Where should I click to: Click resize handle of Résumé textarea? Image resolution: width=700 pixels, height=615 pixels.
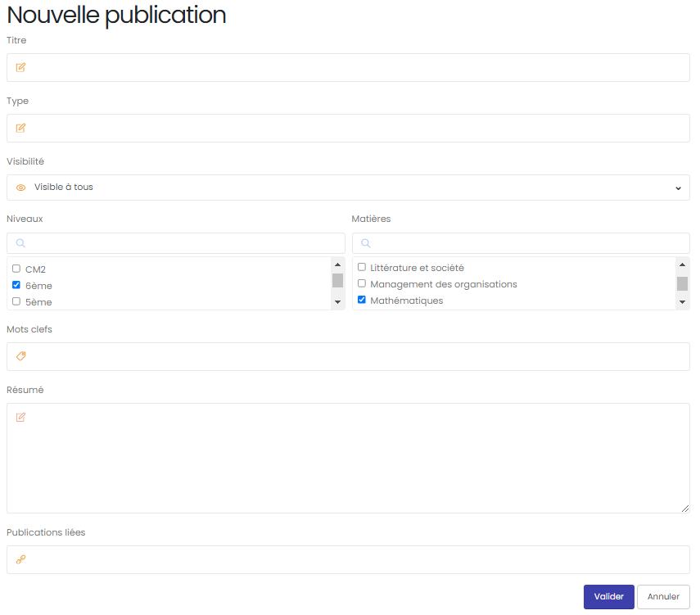pyautogui.click(x=684, y=509)
